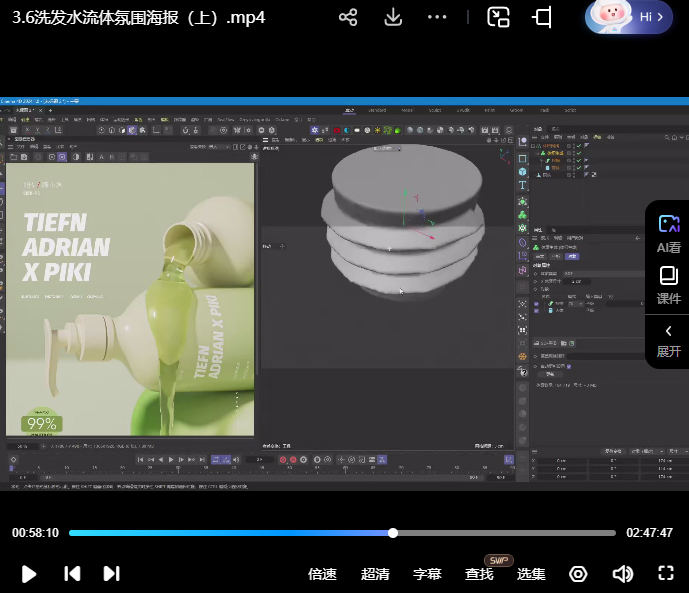Open the Hi assistant avatar button
689x593 pixels.
(629, 17)
